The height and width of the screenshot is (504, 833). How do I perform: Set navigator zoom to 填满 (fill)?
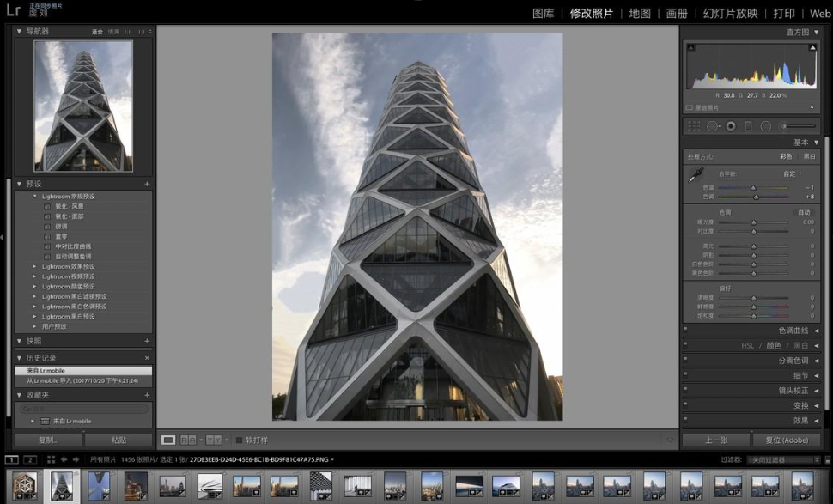[113, 32]
